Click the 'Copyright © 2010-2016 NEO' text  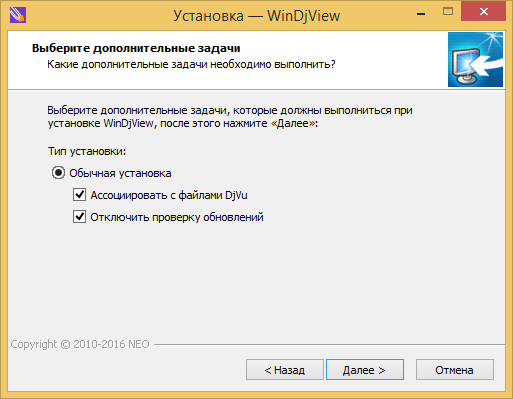pos(80,344)
